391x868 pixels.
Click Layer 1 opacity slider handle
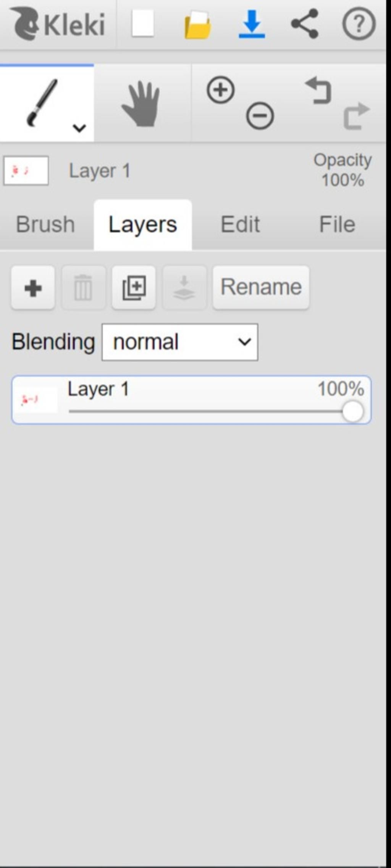coord(352,411)
